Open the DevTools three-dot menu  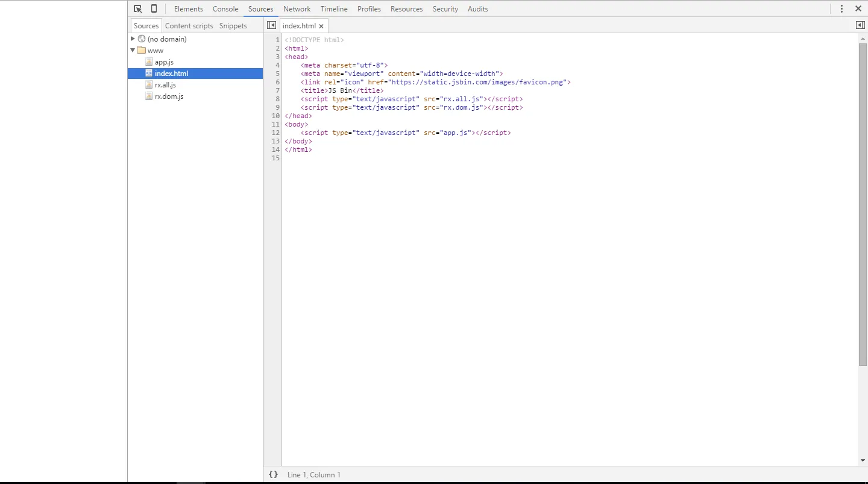pyautogui.click(x=841, y=8)
